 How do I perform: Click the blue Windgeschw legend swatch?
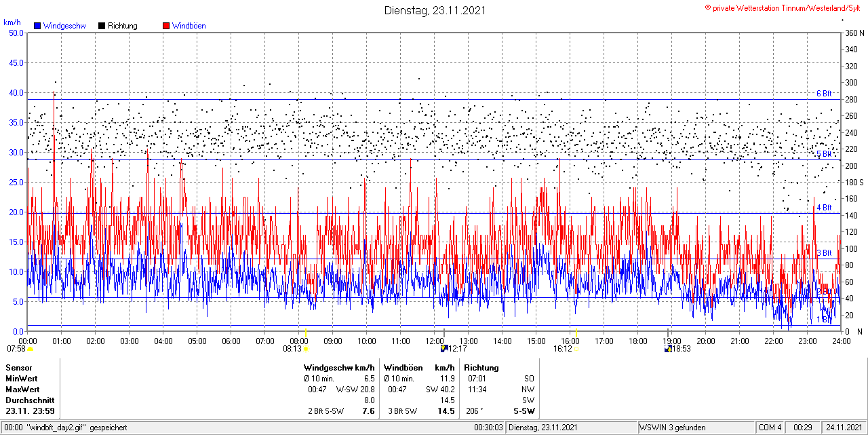[x=38, y=26]
